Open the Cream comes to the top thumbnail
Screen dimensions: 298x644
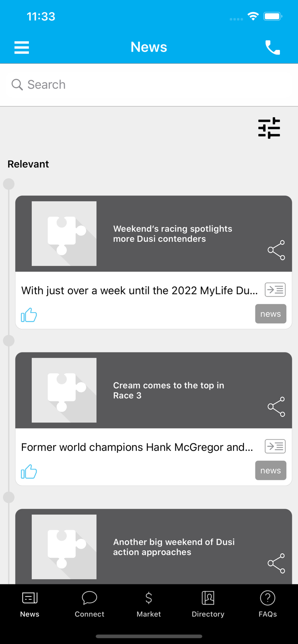[64, 390]
